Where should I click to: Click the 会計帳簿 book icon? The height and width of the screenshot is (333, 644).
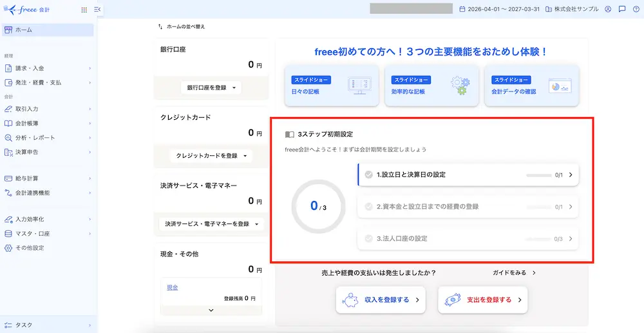[8, 123]
